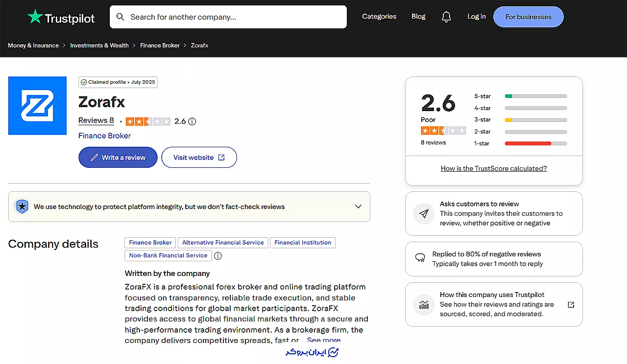Click the TrustScore info icon beside 2.6
627x364 pixels.
pyautogui.click(x=192, y=121)
